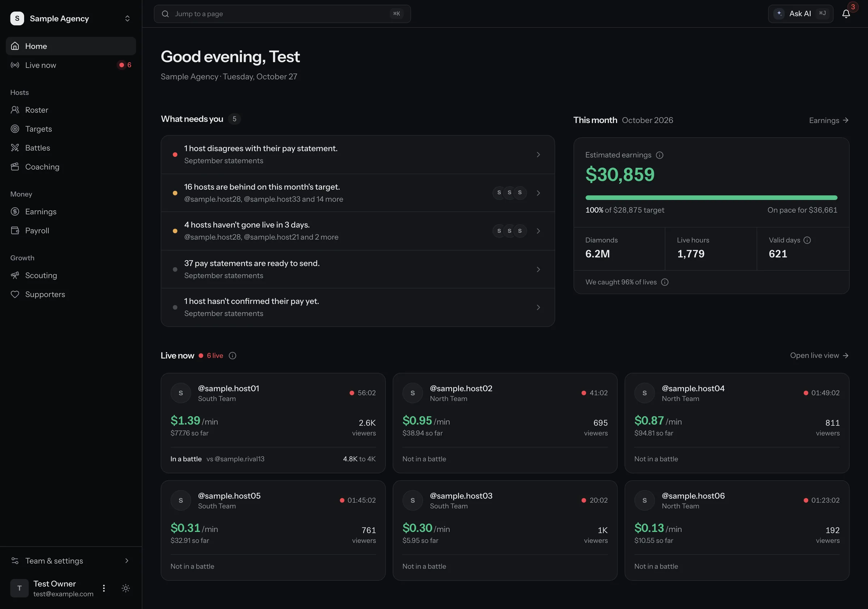Click the Battles crossed swords icon
Image resolution: width=868 pixels, height=609 pixels.
(x=15, y=148)
